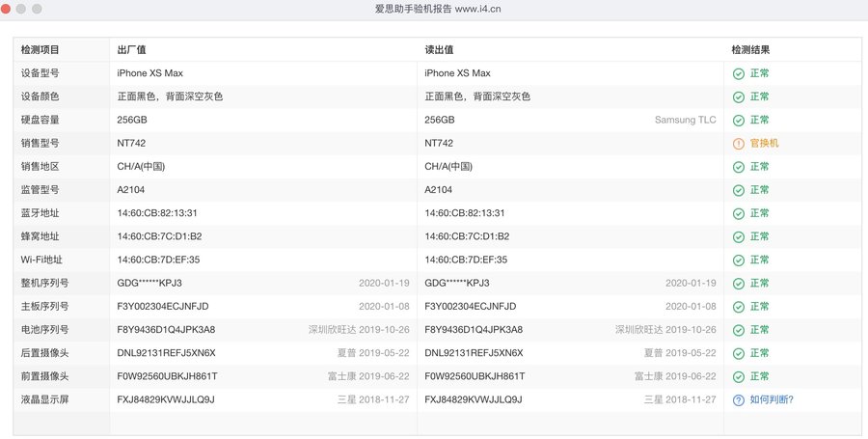Click the 检测结果 column header
This screenshot has height=439, width=868.
[x=750, y=50]
